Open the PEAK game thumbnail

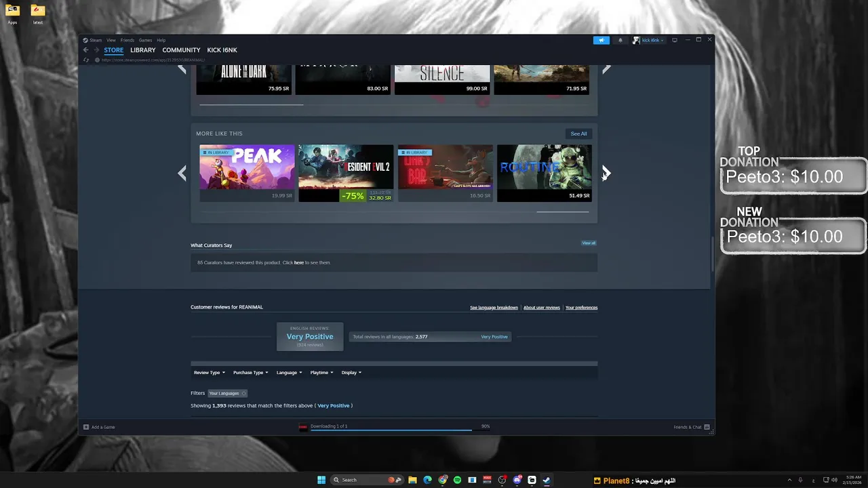click(x=247, y=173)
